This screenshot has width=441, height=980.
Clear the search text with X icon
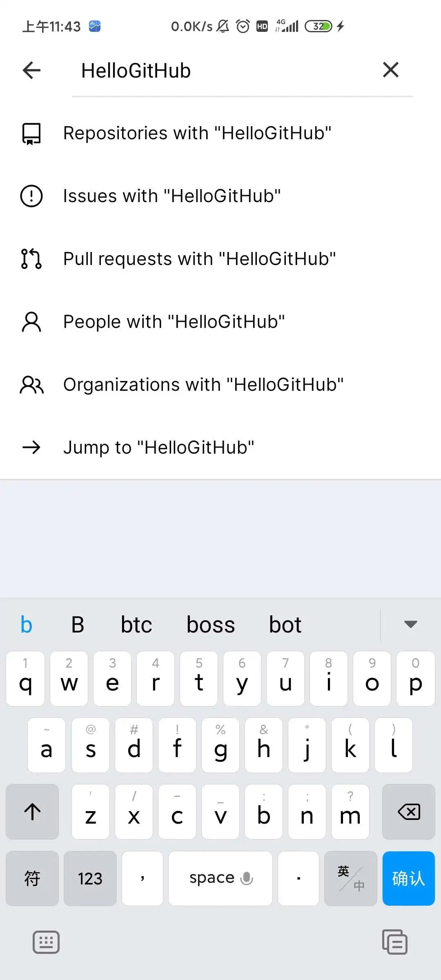tap(391, 70)
